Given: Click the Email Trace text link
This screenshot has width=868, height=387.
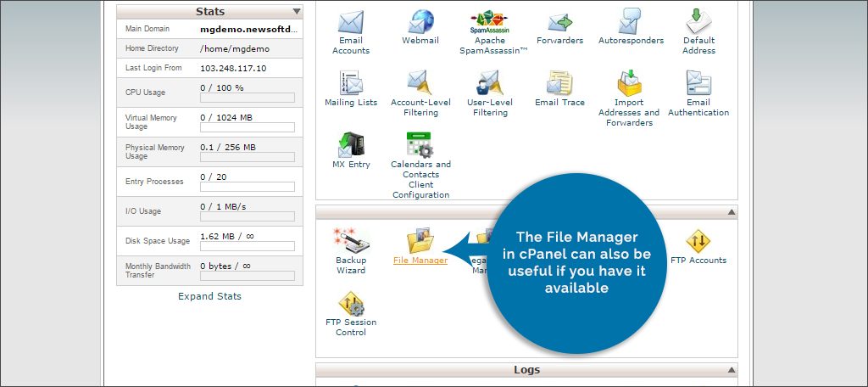Looking at the screenshot, I should pos(559,103).
